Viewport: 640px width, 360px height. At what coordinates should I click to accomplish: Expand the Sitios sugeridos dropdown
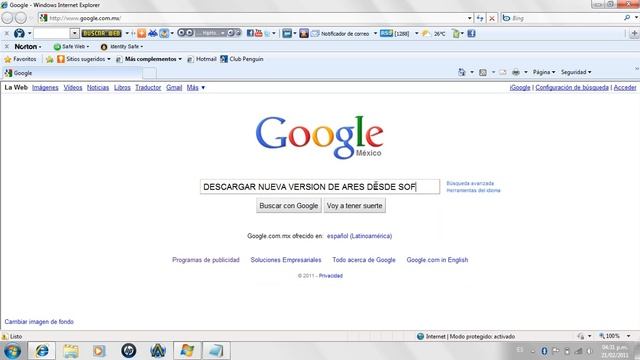109,59
